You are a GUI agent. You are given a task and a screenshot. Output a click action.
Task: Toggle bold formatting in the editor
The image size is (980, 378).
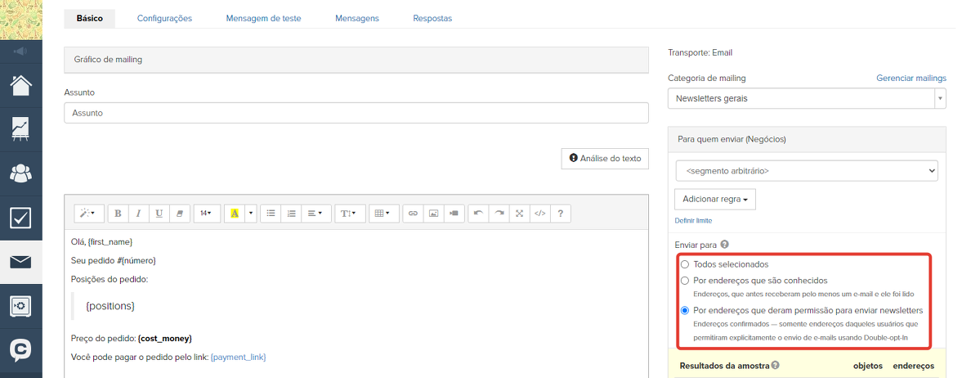click(118, 214)
